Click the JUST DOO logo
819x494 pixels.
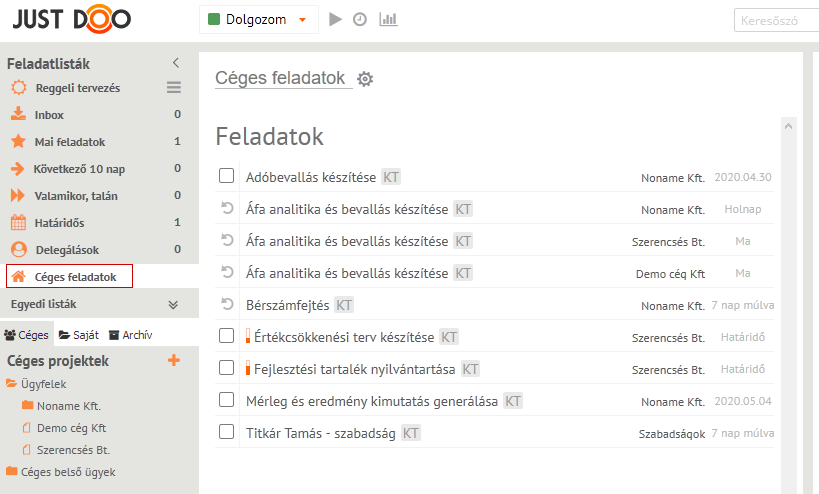71,19
